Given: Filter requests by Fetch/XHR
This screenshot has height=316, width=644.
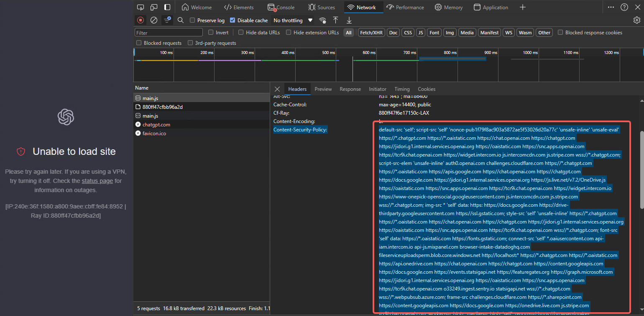Looking at the screenshot, I should [x=372, y=33].
